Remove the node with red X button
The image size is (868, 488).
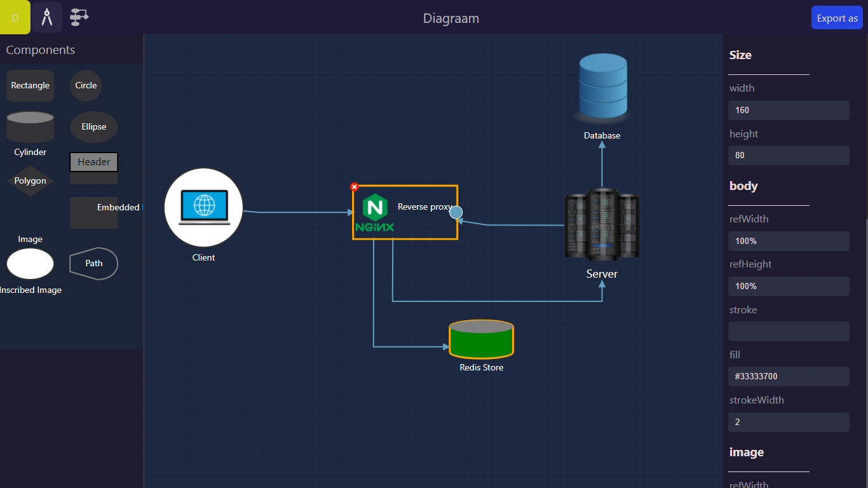pyautogui.click(x=355, y=187)
